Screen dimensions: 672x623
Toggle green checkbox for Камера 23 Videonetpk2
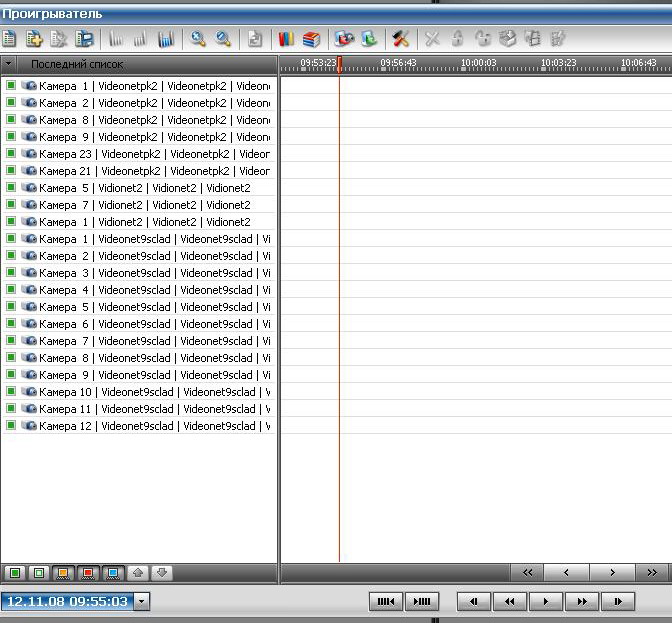pos(11,154)
